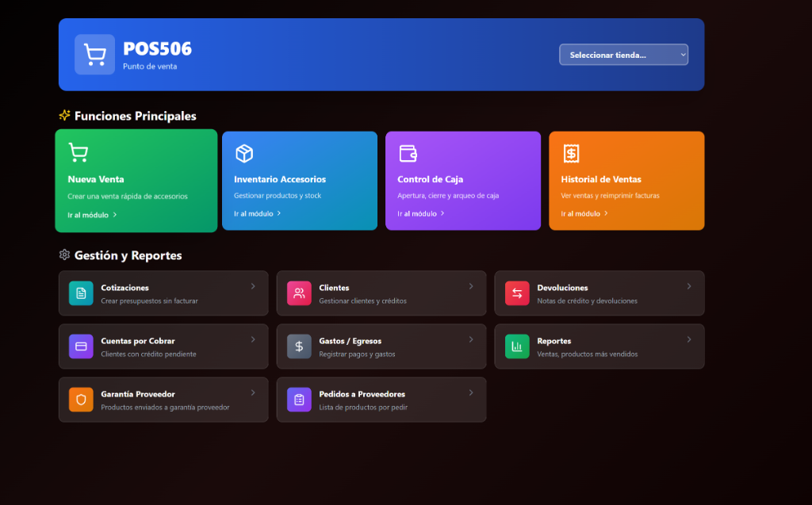Click the 'Gestión y Reportes' heading
Viewport: 812px width, 505px height.
[128, 255]
